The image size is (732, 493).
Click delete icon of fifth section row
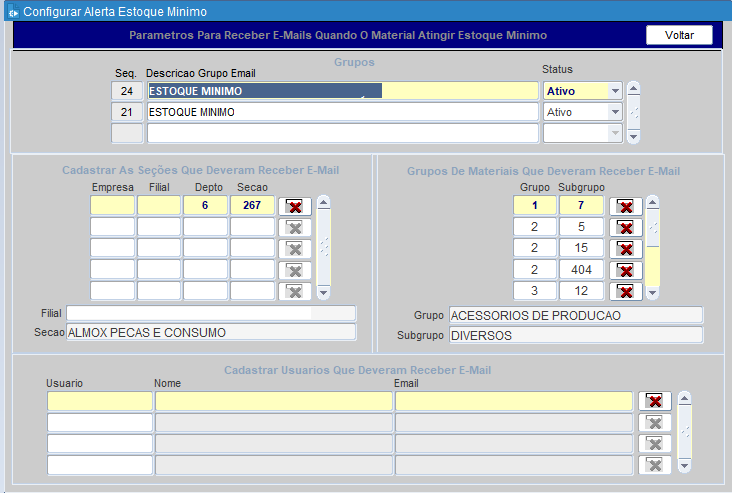295,292
